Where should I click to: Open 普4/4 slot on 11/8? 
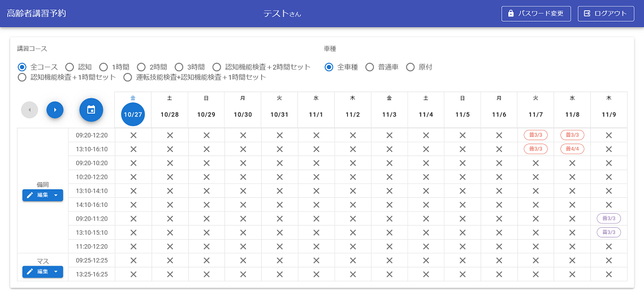pyautogui.click(x=572, y=149)
